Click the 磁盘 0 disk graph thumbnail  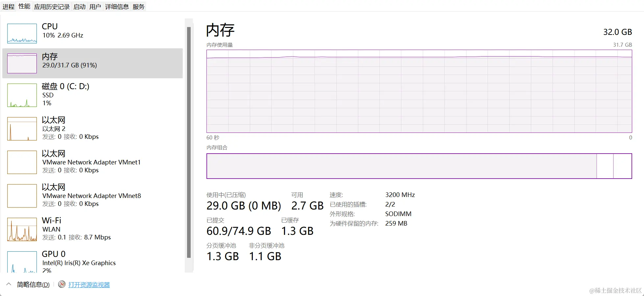pos(22,95)
